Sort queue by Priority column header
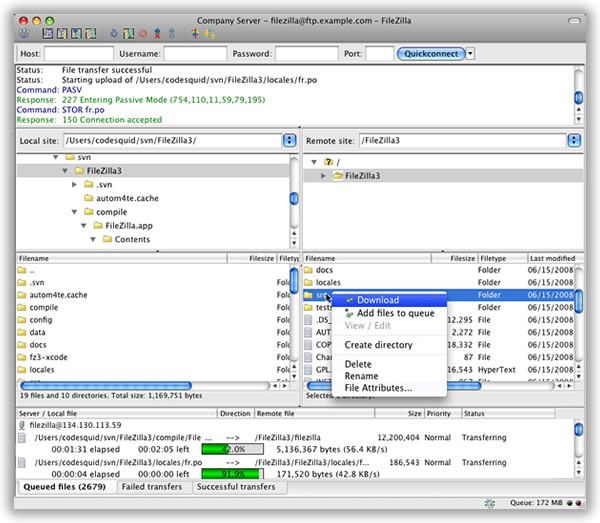 [442, 414]
